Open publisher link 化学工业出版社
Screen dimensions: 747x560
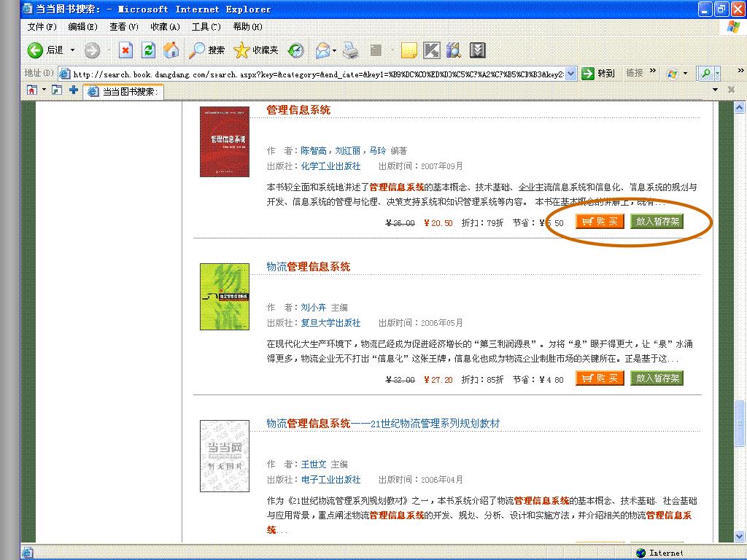[x=330, y=166]
